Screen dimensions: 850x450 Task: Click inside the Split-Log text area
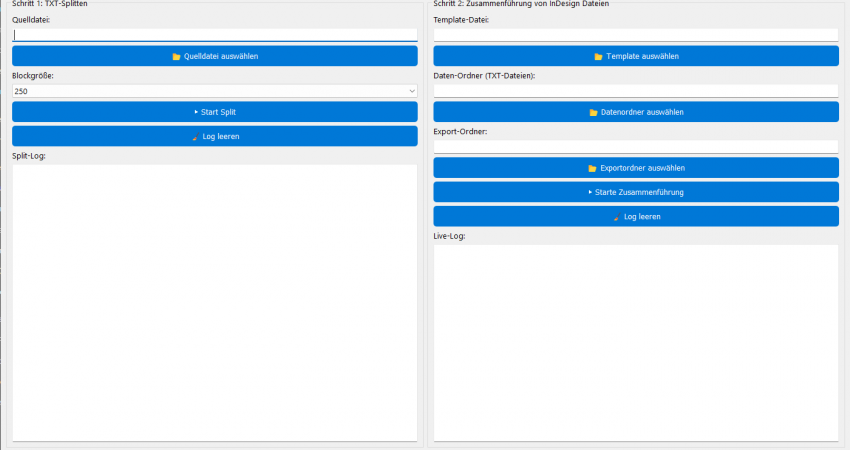[214, 300]
